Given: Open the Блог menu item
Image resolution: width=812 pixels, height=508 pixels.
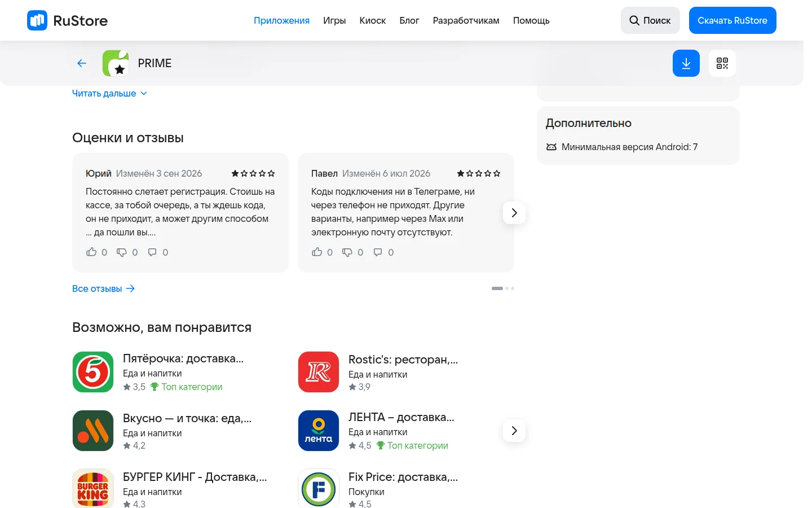Looking at the screenshot, I should (x=409, y=20).
